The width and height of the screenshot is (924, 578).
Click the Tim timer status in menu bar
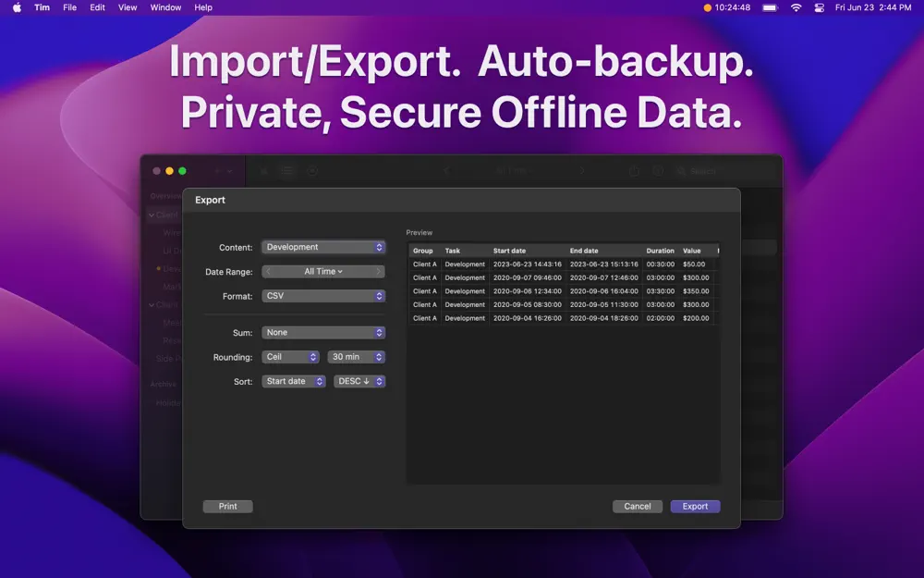[x=726, y=7]
